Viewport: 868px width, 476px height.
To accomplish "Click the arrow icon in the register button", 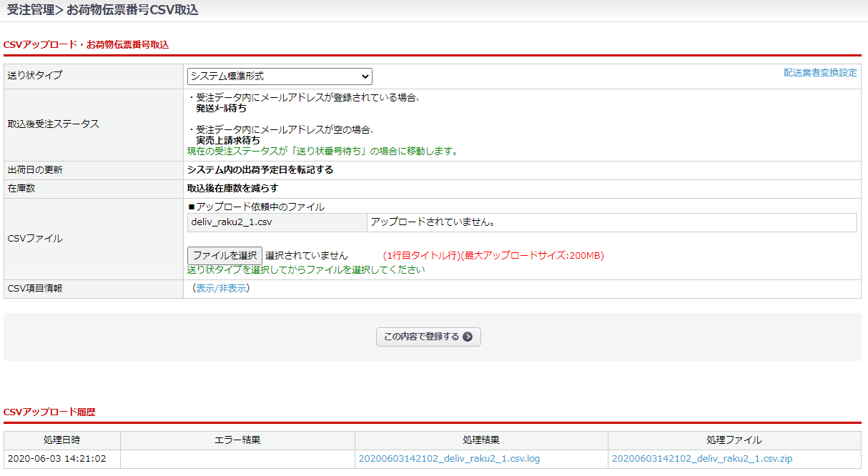I will click(x=468, y=337).
